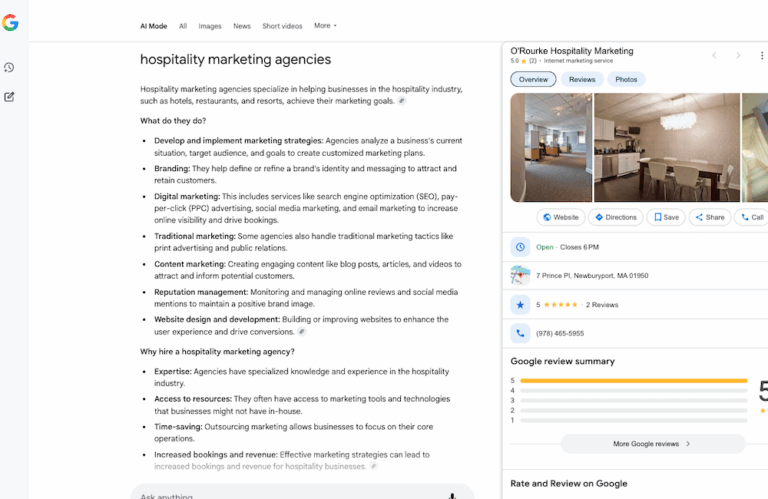Share the business listing
The height and width of the screenshot is (499, 768).
tap(710, 217)
